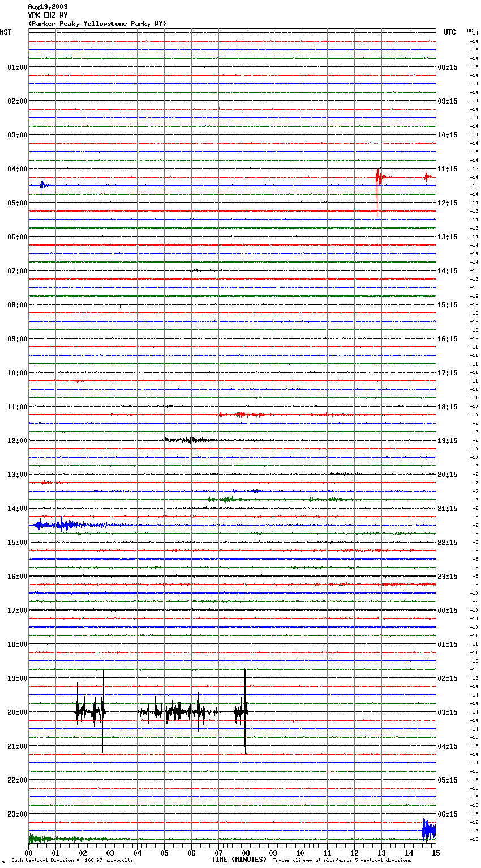Select the 11:00 MST row label
Screen dimensions: 481x868
coord(18,407)
